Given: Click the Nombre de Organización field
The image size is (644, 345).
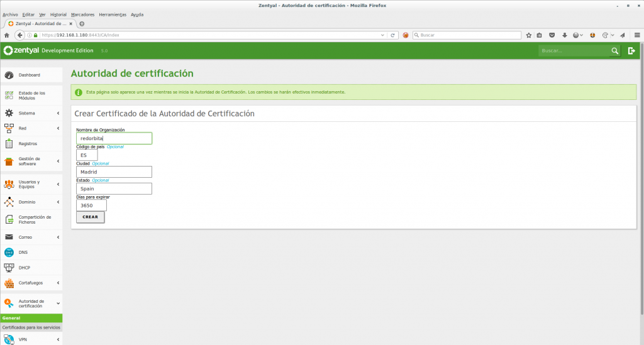Looking at the screenshot, I should pyautogui.click(x=114, y=138).
